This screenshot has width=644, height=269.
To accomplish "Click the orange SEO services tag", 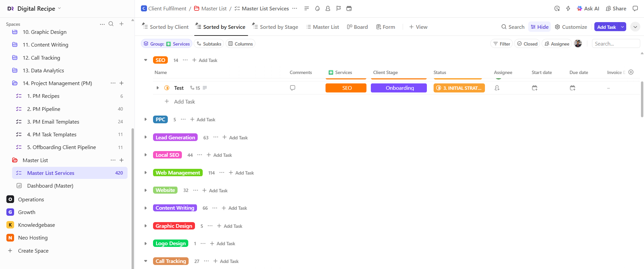I will coord(346,88).
